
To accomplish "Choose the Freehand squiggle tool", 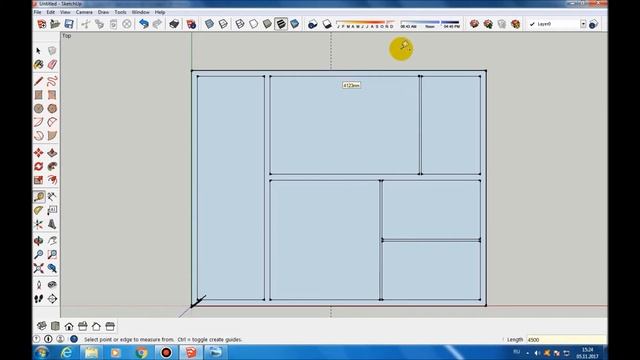I will [52, 81].
